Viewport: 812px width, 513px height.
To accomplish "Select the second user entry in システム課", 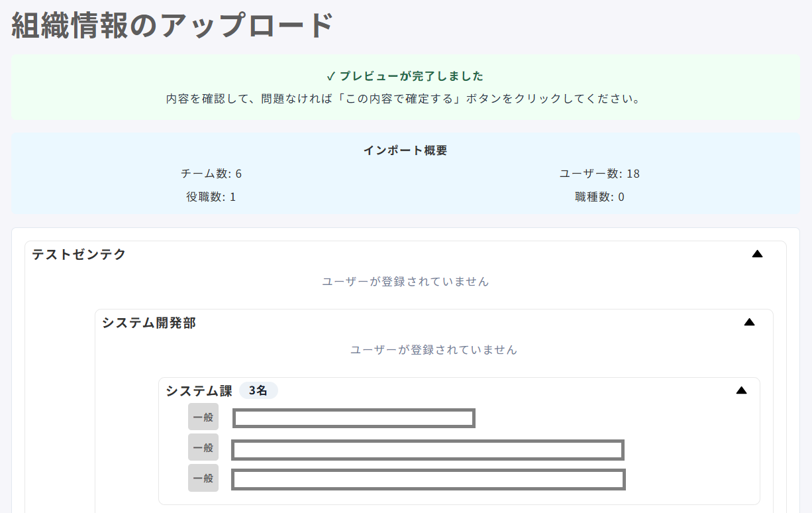I will (428, 450).
